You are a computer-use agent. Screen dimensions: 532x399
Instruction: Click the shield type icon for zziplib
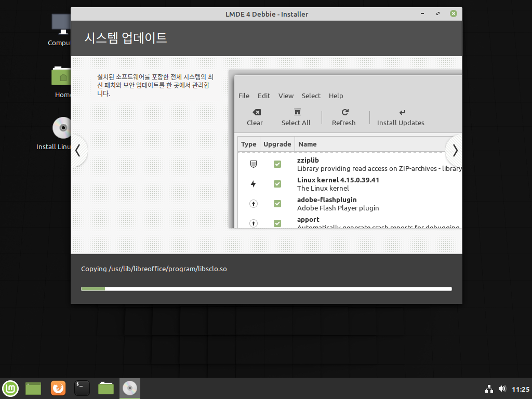point(254,164)
